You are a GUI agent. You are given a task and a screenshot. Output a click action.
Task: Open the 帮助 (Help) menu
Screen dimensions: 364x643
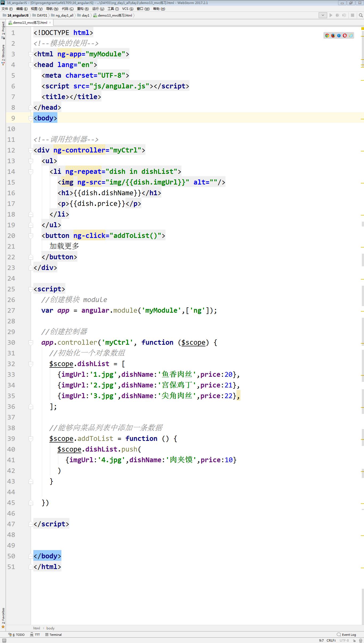(159, 9)
